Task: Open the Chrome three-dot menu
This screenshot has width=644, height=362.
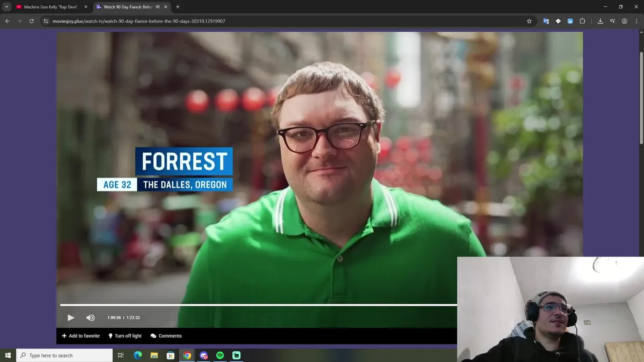Action: coord(636,21)
